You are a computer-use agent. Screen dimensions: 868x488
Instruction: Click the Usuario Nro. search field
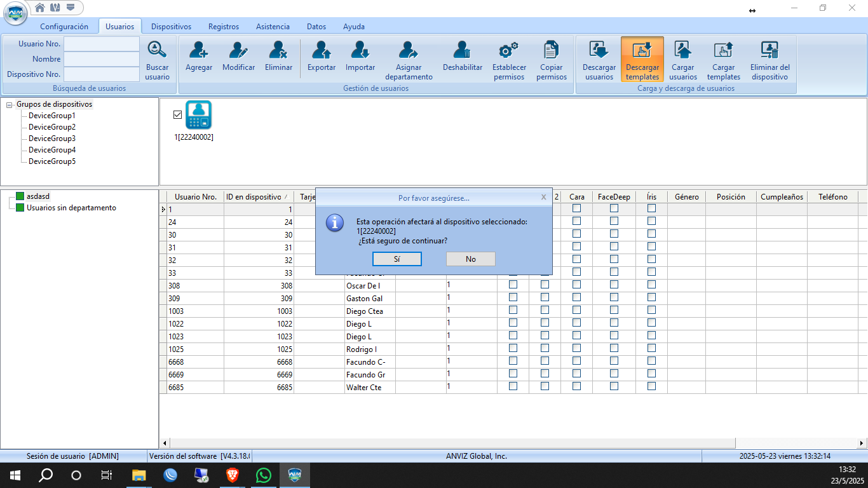[x=102, y=44]
